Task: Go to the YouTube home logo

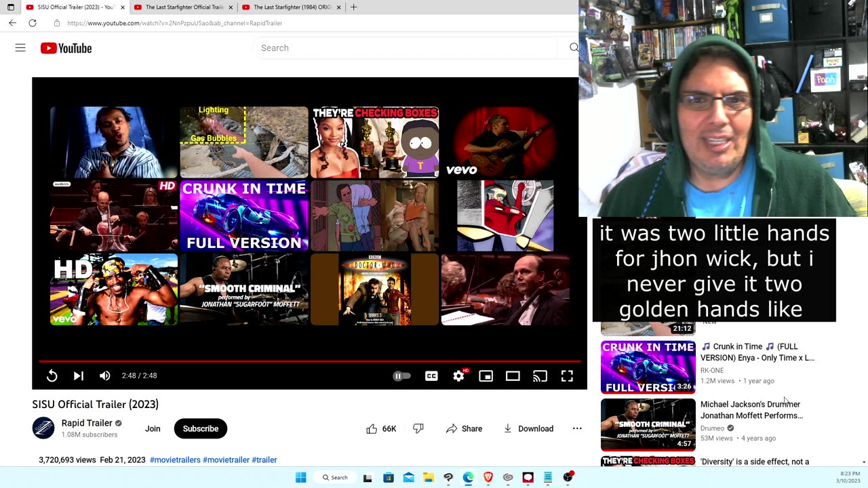Action: tap(66, 48)
